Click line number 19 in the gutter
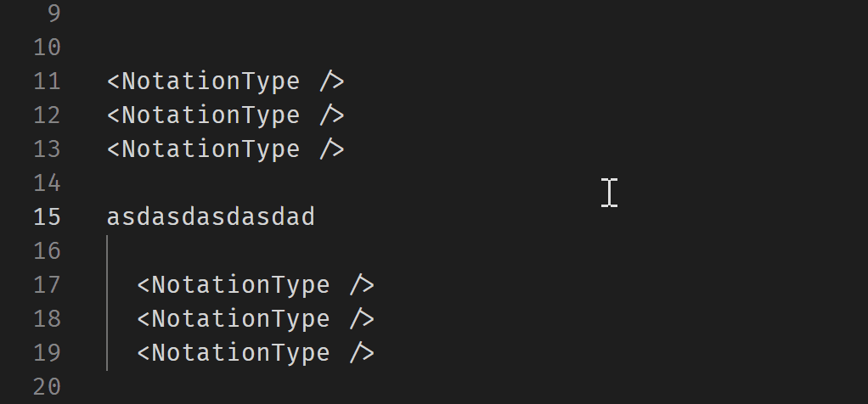 point(47,353)
